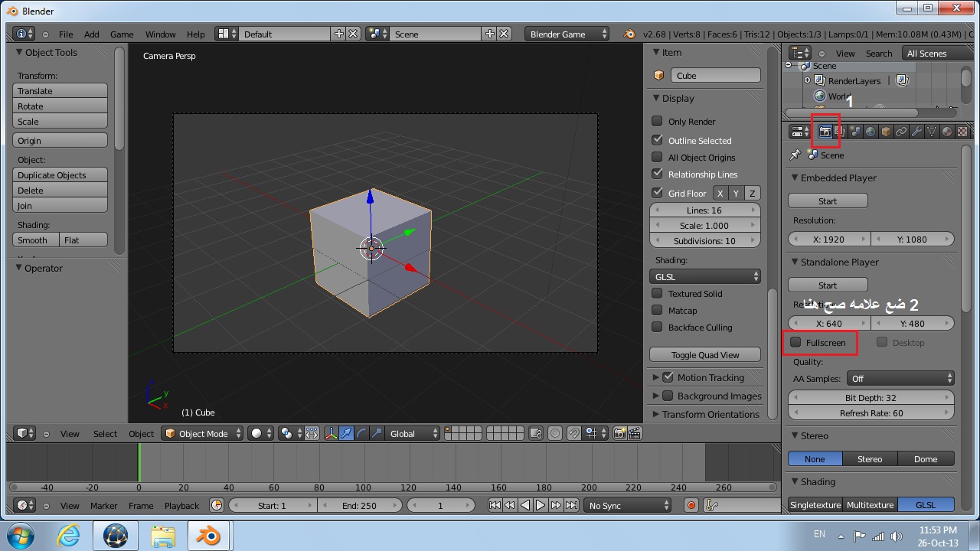The height and width of the screenshot is (551, 980).
Task: Open the Modifiers wrench tab
Action: click(916, 132)
